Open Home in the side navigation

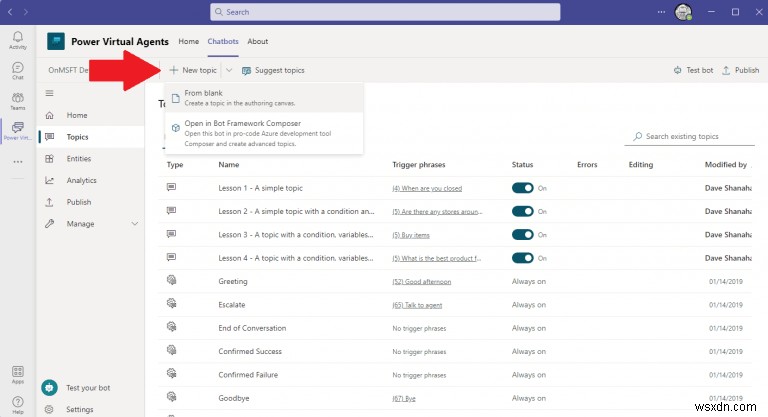91,115
